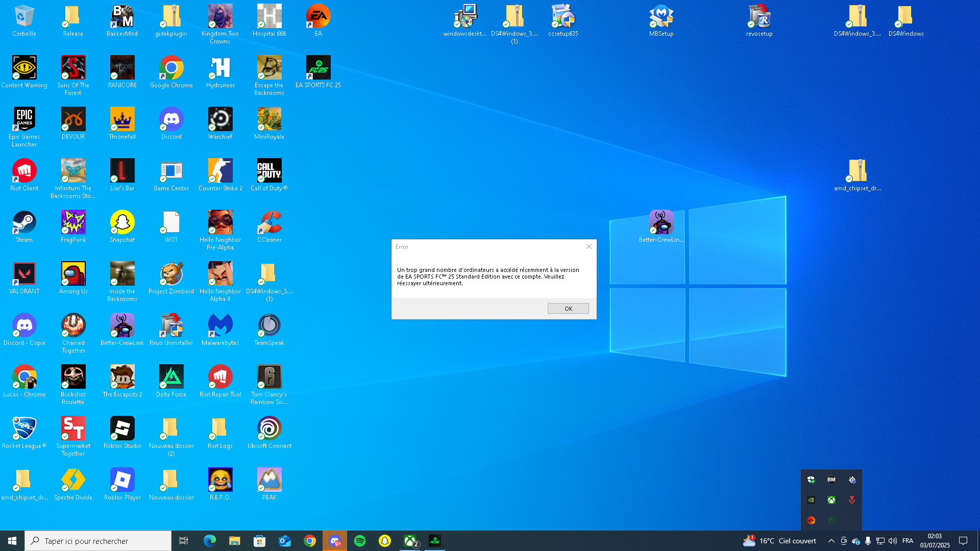Switch to the EA FC 25 taskbar window
Image resolution: width=980 pixels, height=551 pixels.
click(x=435, y=541)
